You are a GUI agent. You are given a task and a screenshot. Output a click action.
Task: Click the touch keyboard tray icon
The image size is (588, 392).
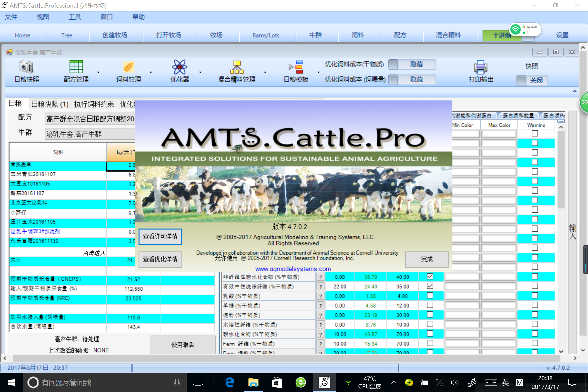click(x=491, y=382)
